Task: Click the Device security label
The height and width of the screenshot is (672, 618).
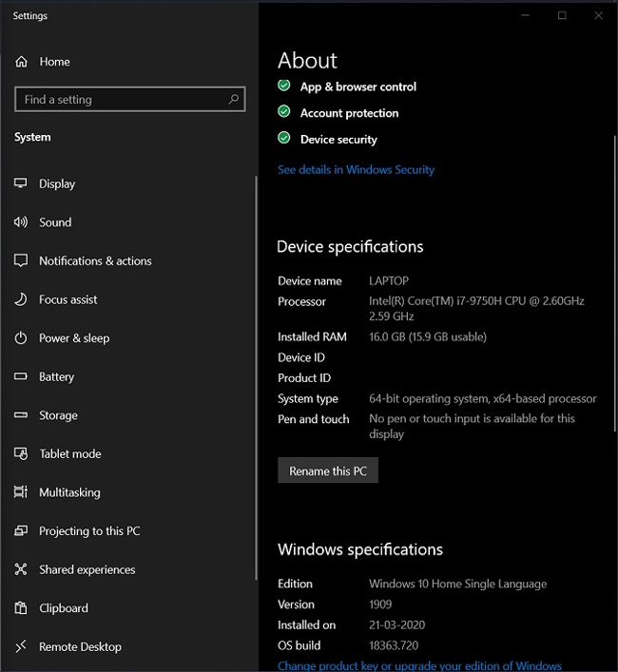Action: 338,140
